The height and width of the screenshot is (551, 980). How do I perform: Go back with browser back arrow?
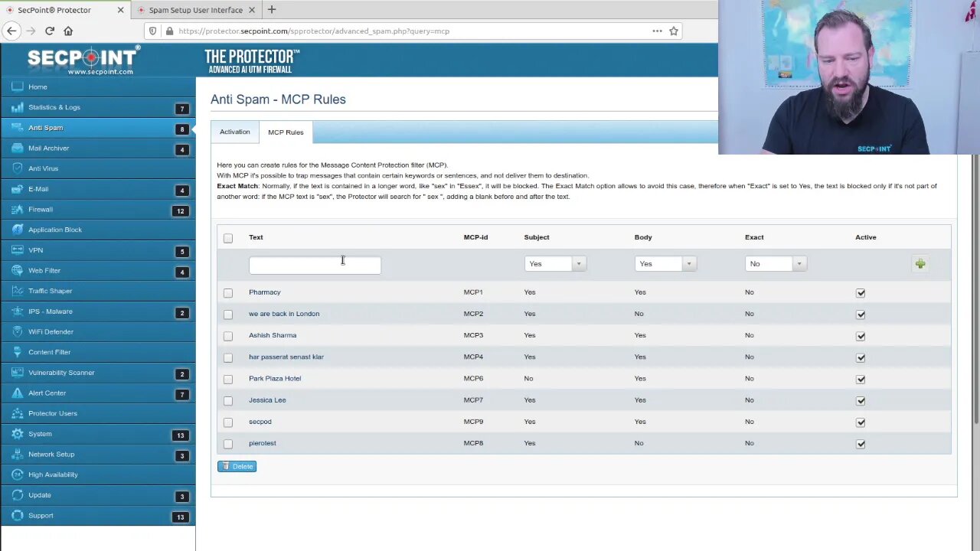[11, 31]
